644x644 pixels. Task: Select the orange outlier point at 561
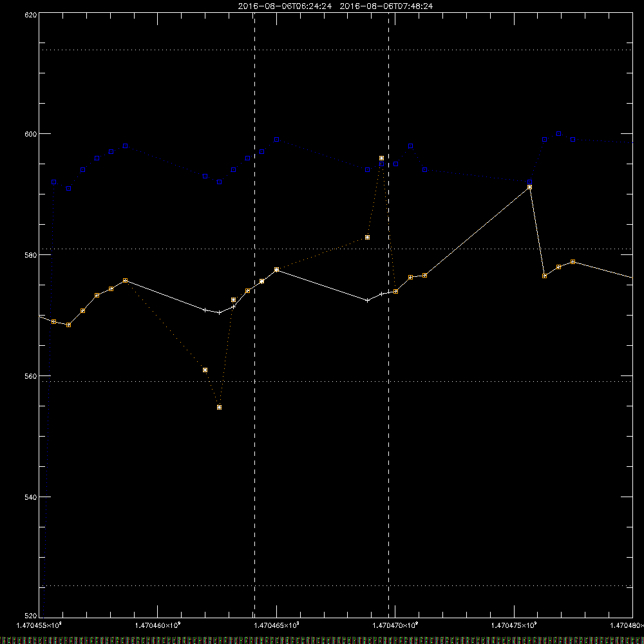[x=205, y=370]
